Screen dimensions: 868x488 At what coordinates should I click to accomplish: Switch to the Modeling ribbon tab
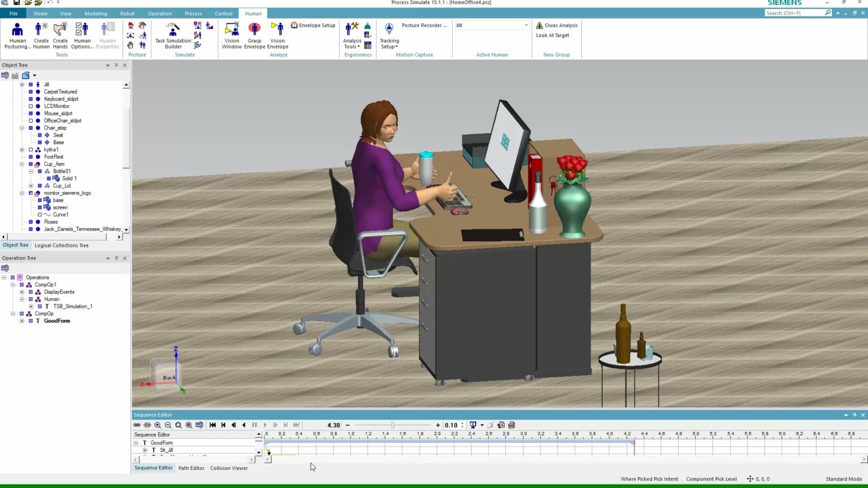[x=96, y=13]
